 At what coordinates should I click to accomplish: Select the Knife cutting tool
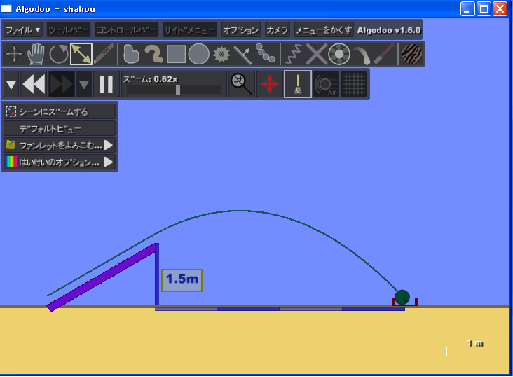[x=104, y=54]
